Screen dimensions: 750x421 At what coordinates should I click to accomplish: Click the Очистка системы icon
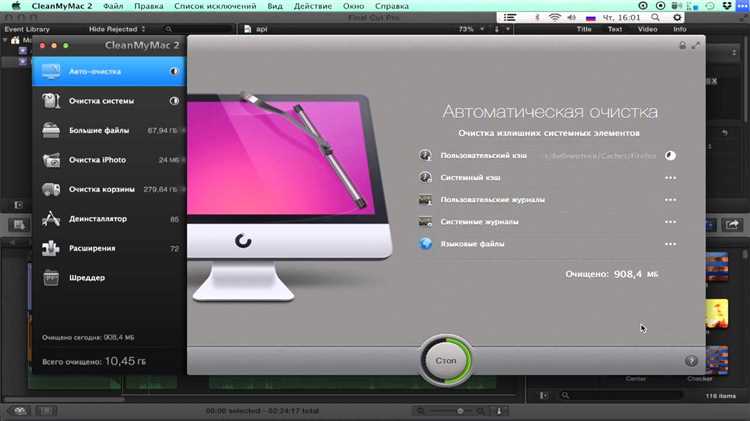pos(51,101)
